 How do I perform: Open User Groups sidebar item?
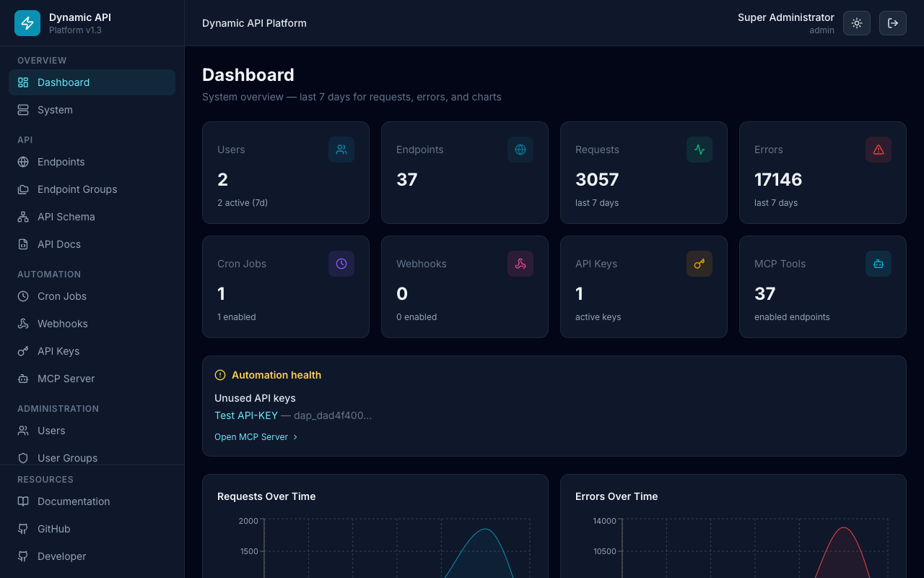coord(92,457)
